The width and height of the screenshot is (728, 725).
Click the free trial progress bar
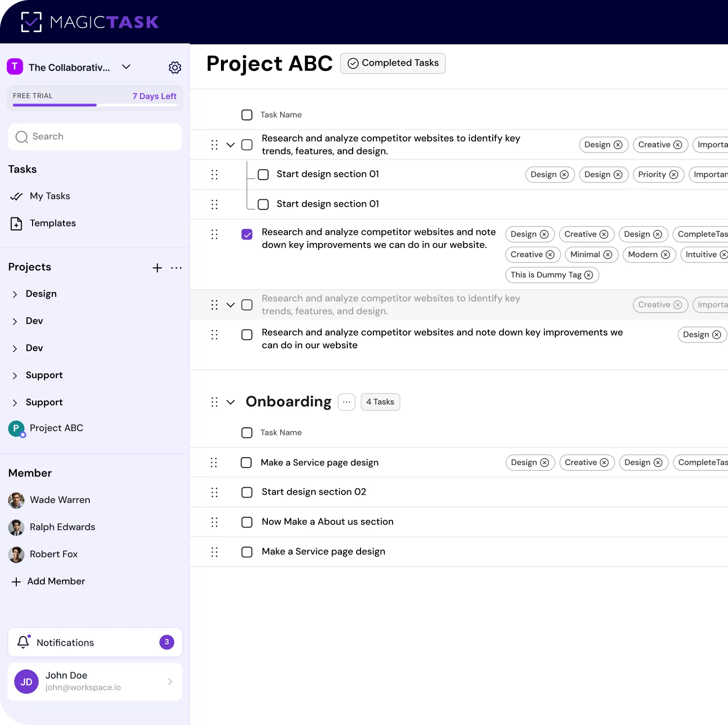(x=95, y=105)
